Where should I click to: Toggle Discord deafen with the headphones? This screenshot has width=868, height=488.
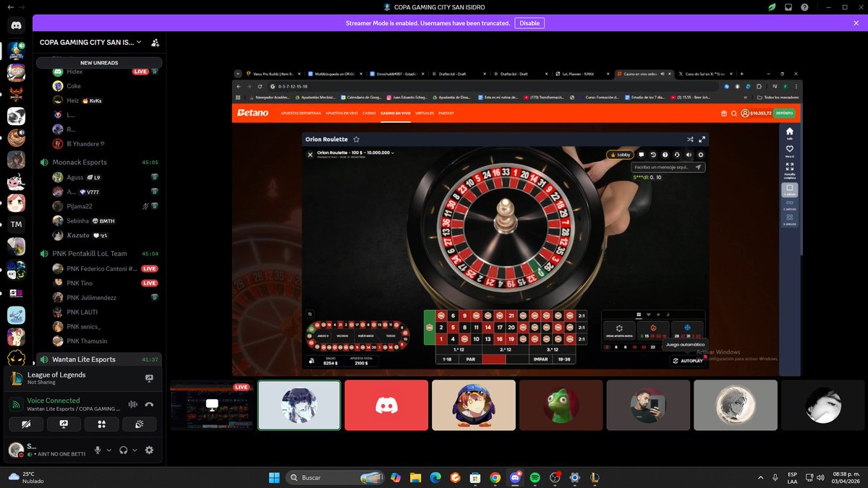124,450
